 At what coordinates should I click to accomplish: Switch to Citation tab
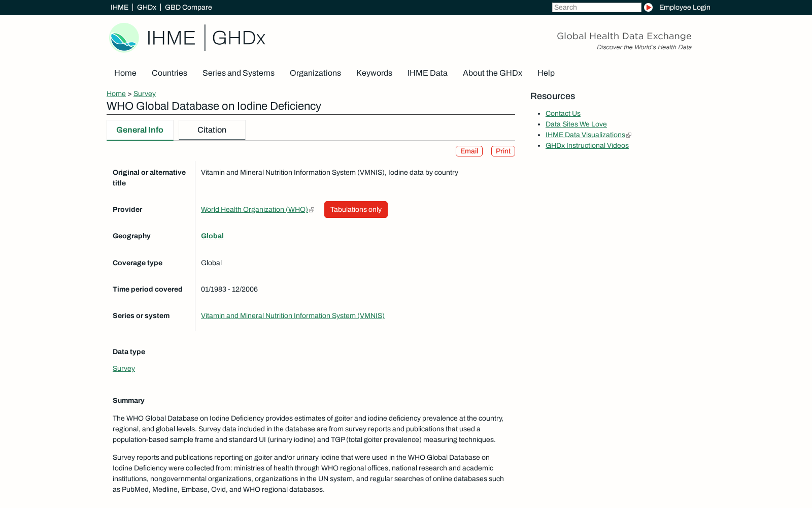coord(212,130)
